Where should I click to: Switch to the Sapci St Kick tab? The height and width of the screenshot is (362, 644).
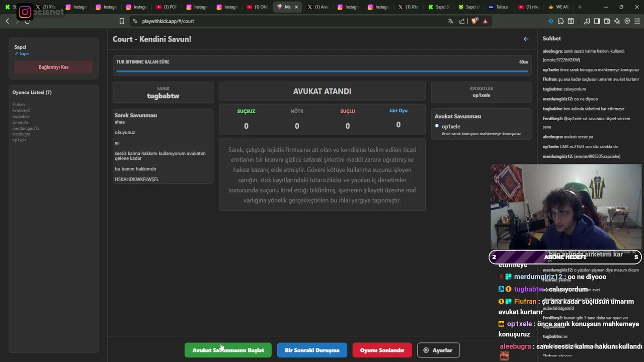tap(438, 7)
